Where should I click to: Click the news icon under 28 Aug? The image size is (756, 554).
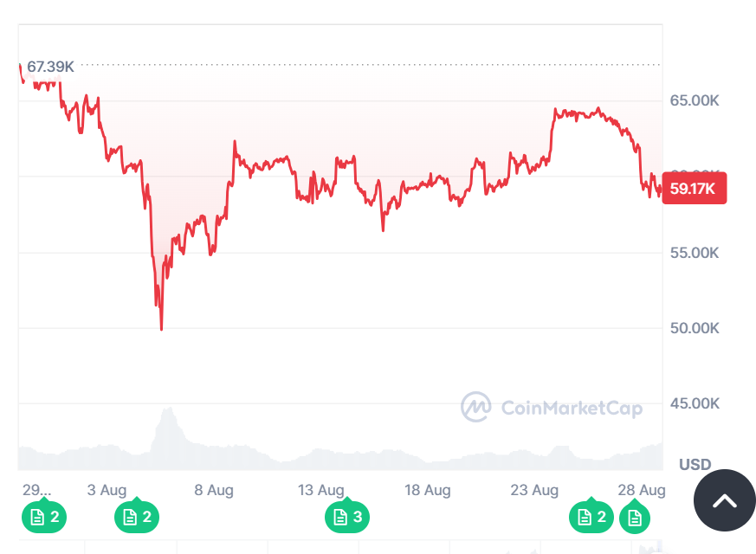coord(635,517)
